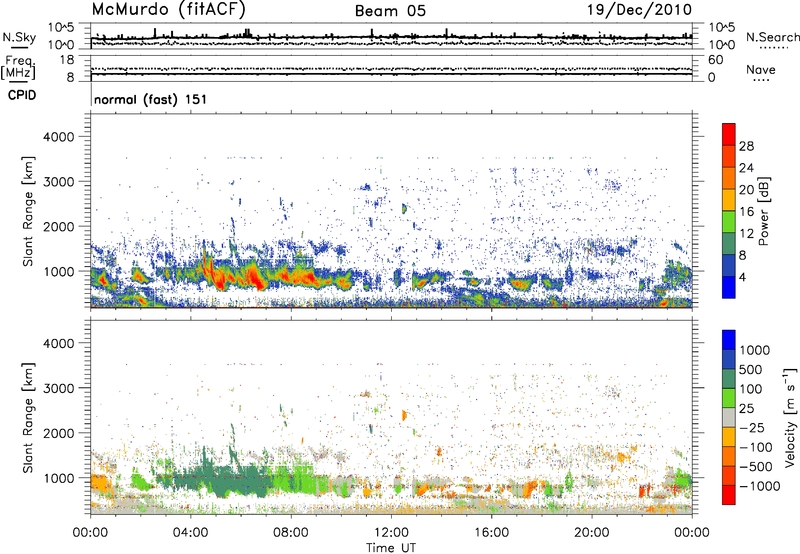Pick the blue top segment of velocity colorbar
This screenshot has height=554, width=800.
pyautogui.click(x=729, y=340)
